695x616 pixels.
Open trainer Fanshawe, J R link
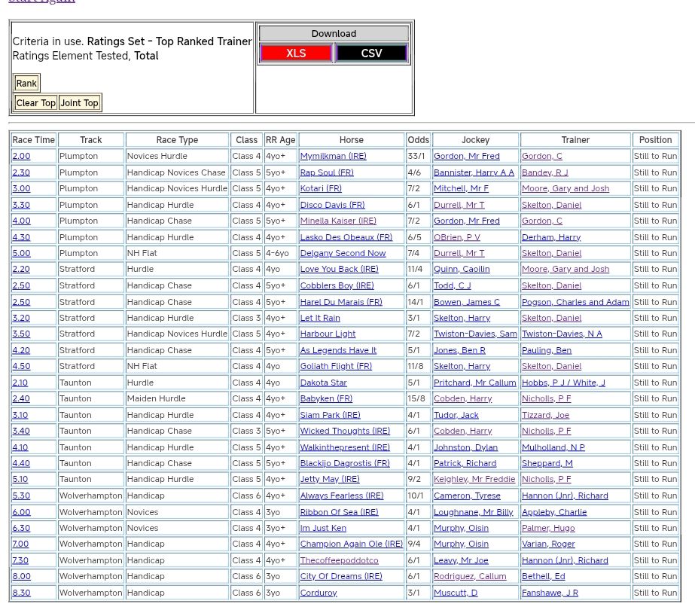point(550,593)
